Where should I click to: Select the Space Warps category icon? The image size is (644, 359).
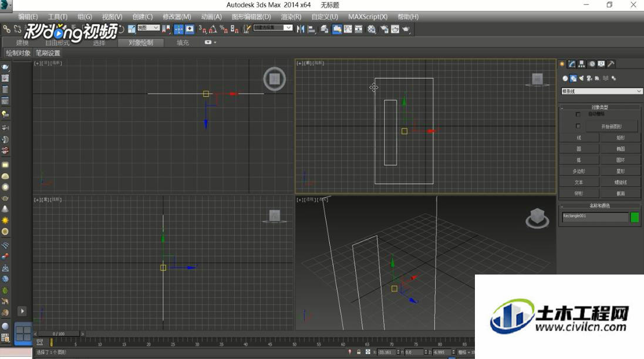pyautogui.click(x=605, y=78)
